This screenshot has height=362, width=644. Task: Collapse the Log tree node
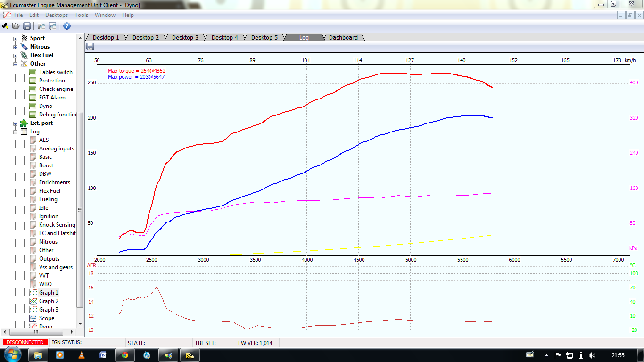point(15,132)
